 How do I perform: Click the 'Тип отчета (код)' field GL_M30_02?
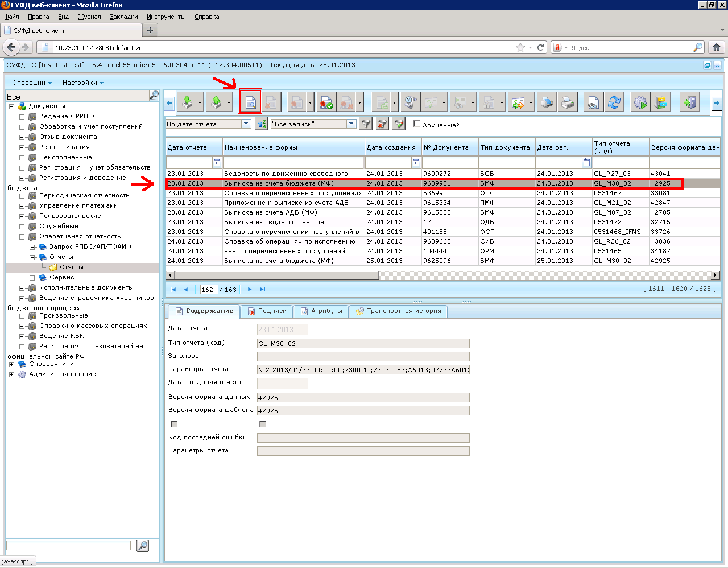pos(363,344)
